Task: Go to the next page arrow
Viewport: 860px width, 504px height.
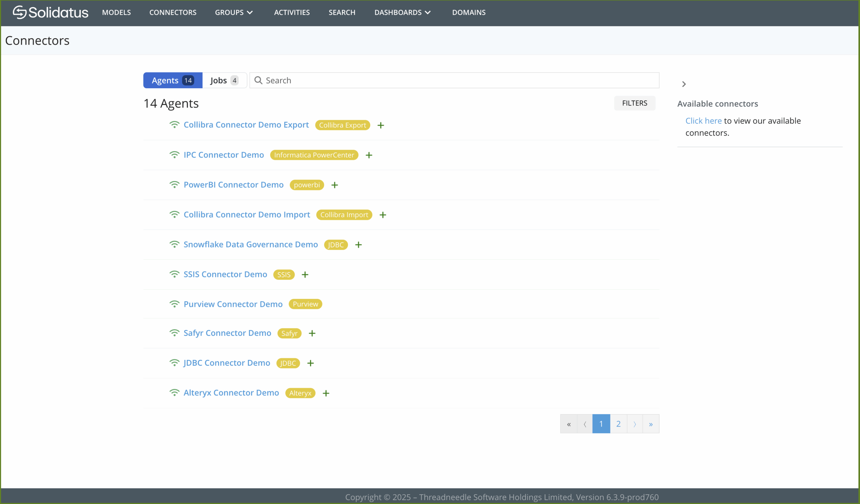Action: click(635, 424)
